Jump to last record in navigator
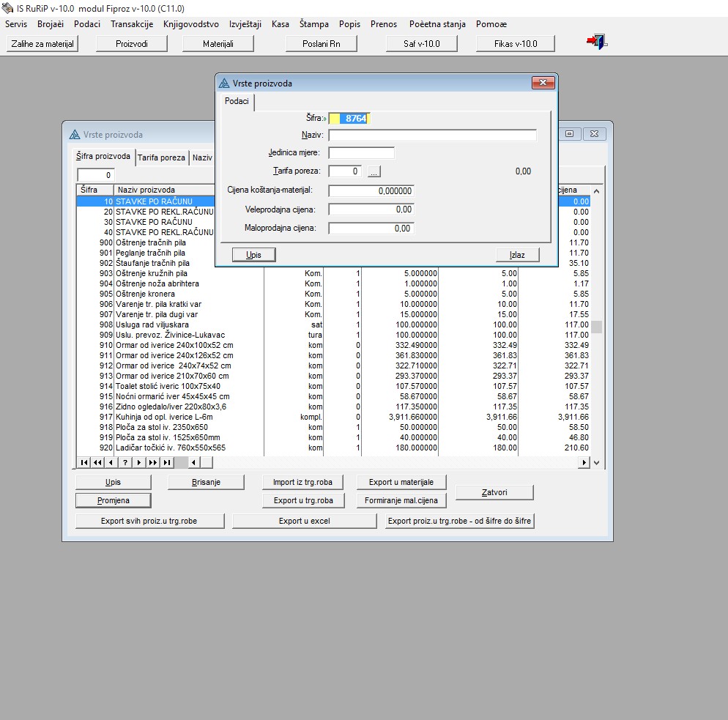This screenshot has width=728, height=720. point(167,462)
